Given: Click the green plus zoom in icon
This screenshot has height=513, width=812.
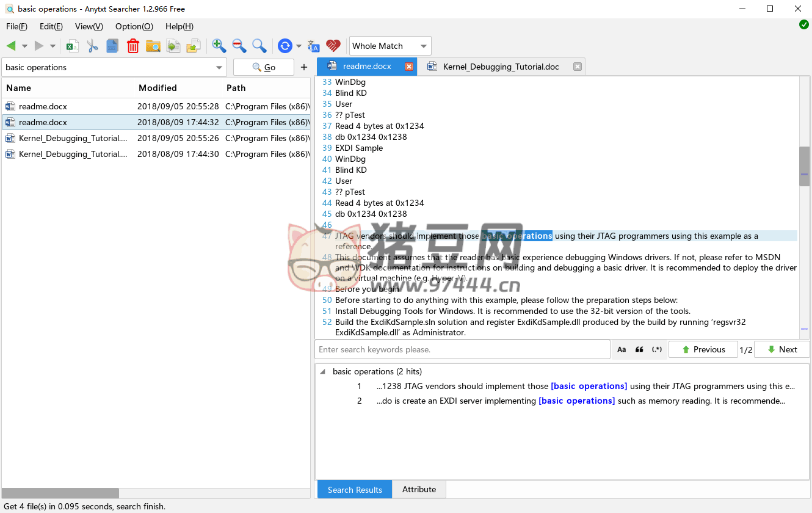Looking at the screenshot, I should pos(219,46).
